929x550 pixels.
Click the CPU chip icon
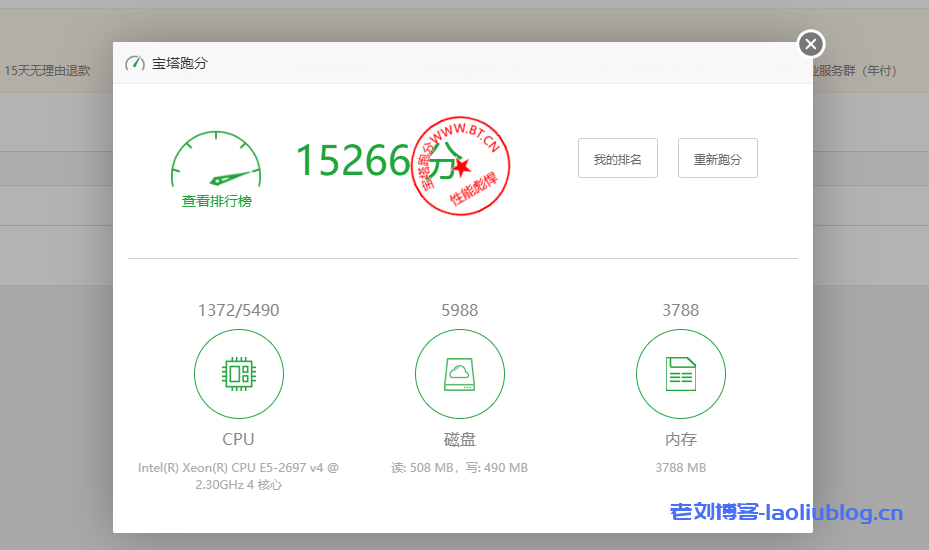click(x=238, y=374)
